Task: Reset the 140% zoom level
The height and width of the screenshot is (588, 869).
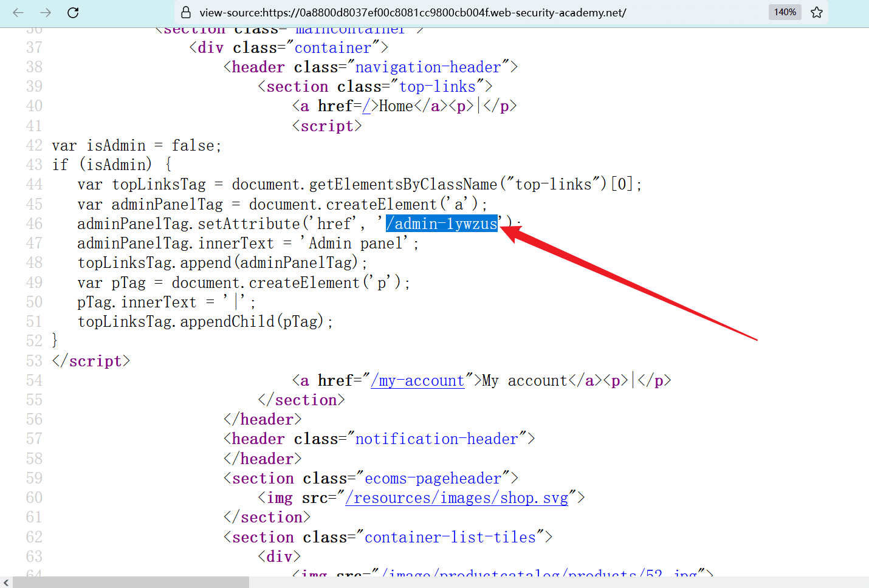Action: click(x=785, y=12)
